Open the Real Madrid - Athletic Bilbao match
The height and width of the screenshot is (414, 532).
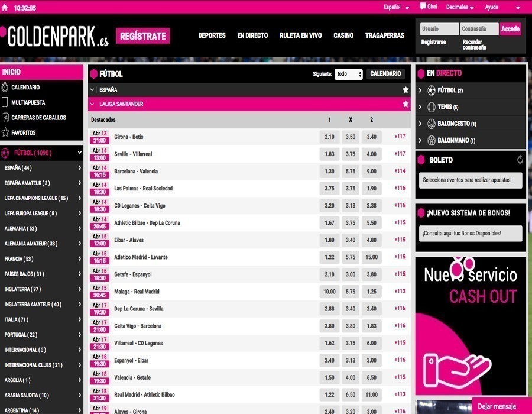144,394
